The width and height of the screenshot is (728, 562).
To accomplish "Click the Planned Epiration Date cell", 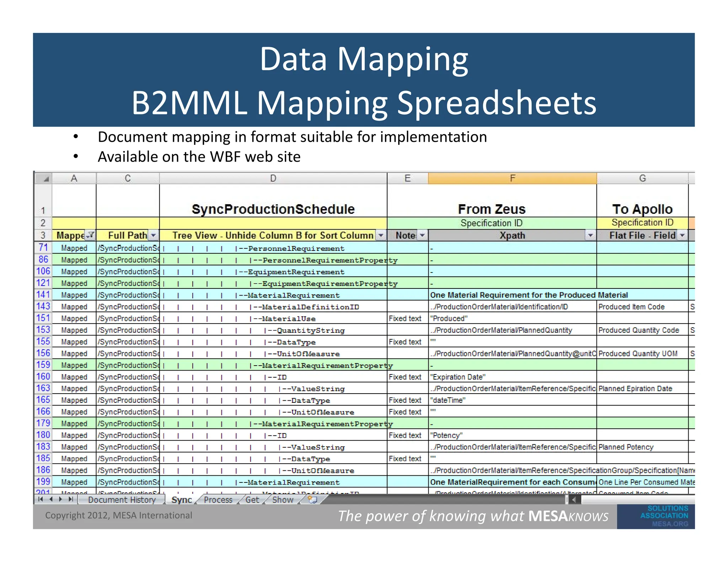I will coord(642,388).
